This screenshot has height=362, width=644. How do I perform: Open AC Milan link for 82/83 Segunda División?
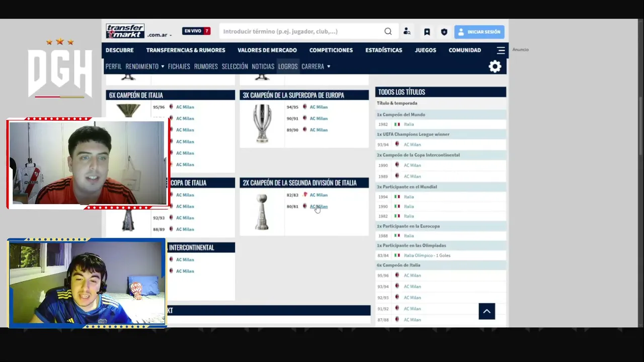pos(318,195)
